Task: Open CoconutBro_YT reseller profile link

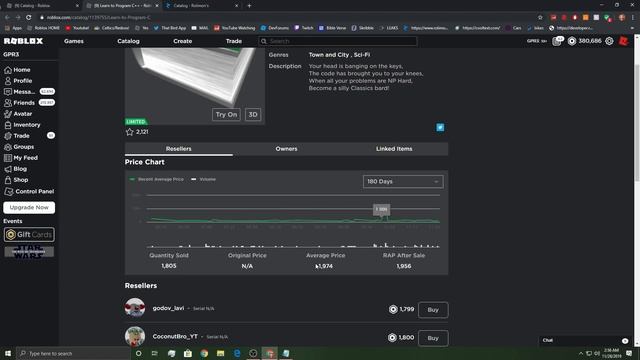Action: [x=175, y=336]
